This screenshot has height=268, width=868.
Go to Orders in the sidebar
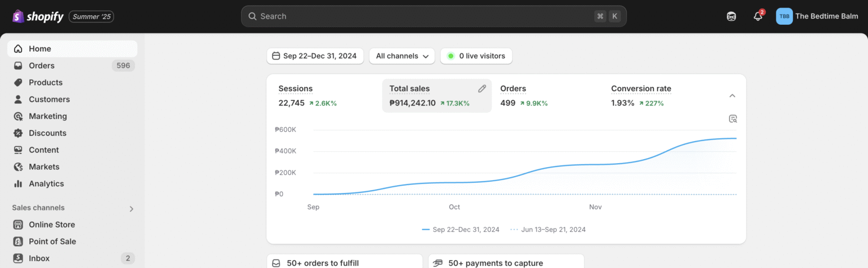click(x=42, y=65)
